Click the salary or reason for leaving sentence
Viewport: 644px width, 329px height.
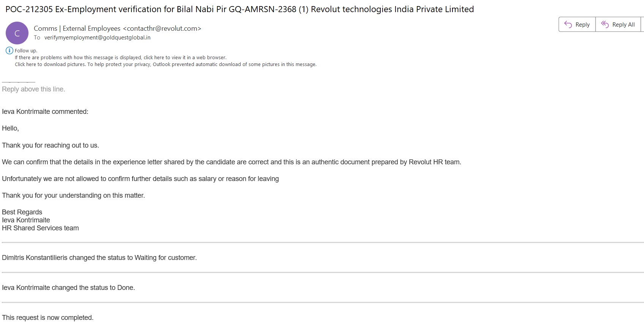point(140,179)
